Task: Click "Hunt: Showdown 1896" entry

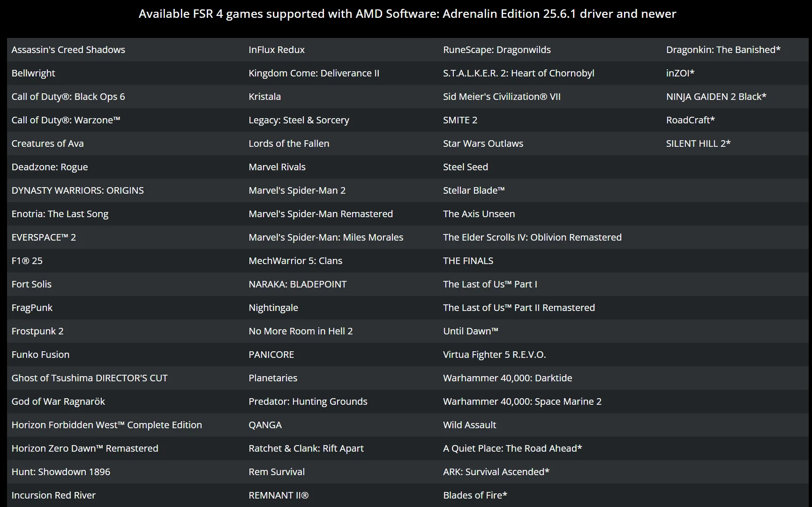Action: tap(61, 472)
